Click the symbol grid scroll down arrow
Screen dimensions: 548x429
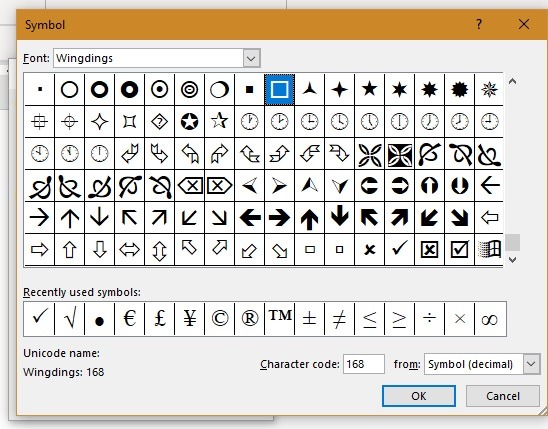click(512, 260)
